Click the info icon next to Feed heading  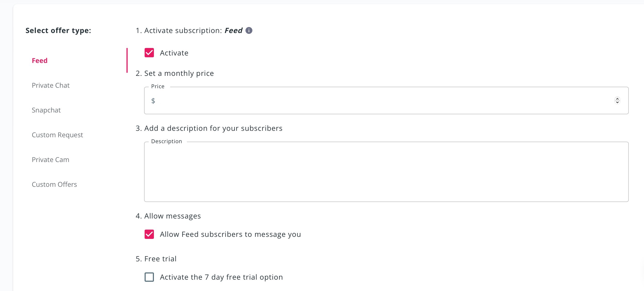click(249, 30)
